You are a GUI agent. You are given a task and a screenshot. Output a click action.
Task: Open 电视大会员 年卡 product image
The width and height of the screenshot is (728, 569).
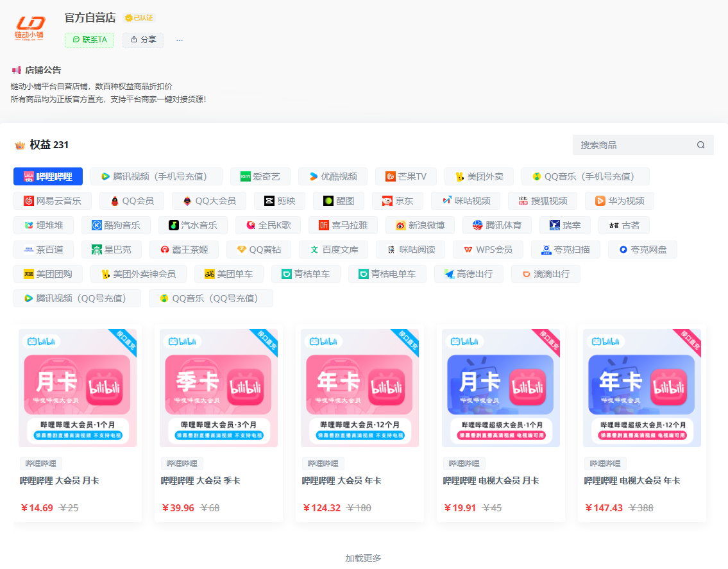pos(642,388)
